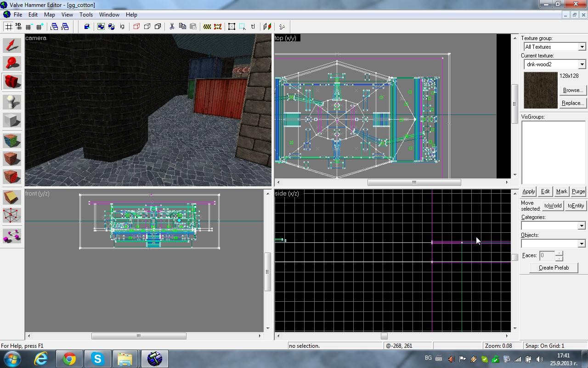The width and height of the screenshot is (588, 368).
Task: Click the Browse texture button
Action: (572, 90)
